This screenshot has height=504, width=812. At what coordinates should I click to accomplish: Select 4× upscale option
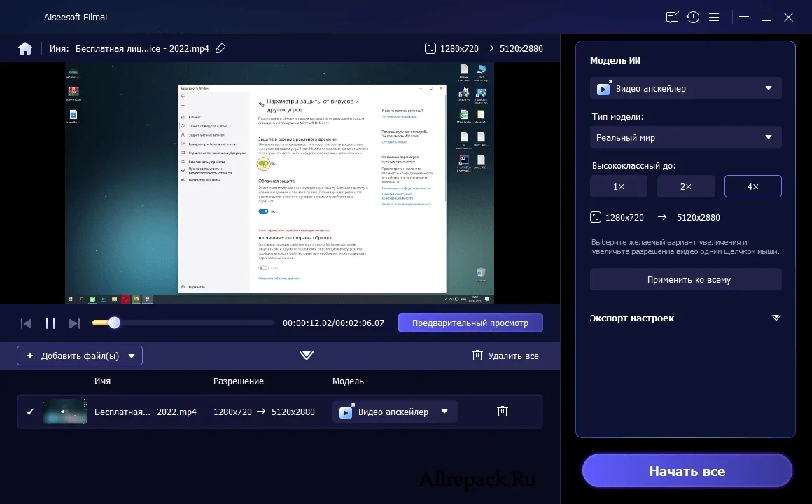(x=753, y=186)
